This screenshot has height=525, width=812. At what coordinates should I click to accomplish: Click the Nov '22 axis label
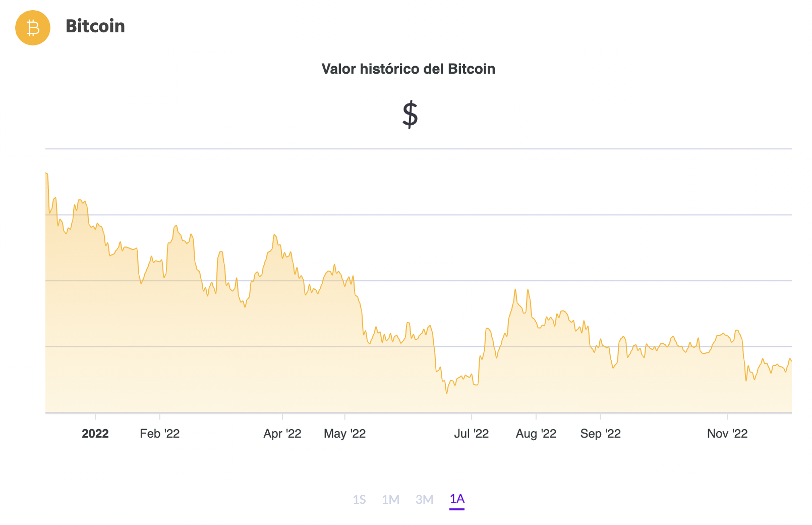click(x=727, y=433)
